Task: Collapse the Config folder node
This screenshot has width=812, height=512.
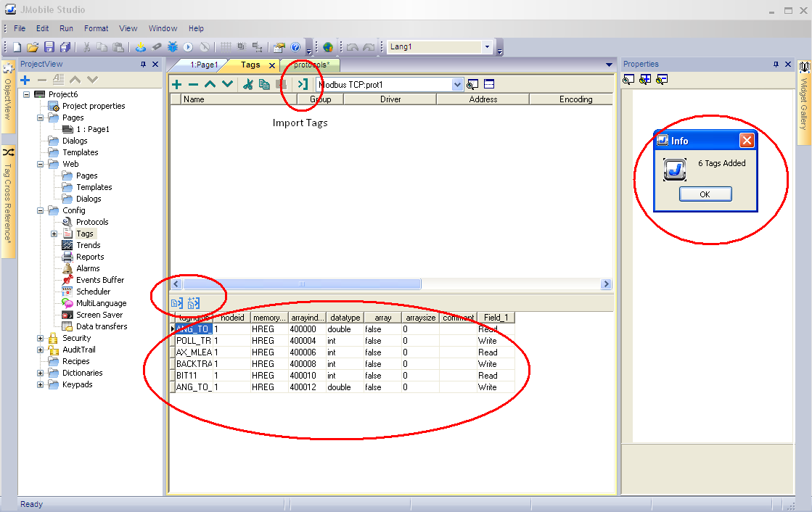Action: 41,210
